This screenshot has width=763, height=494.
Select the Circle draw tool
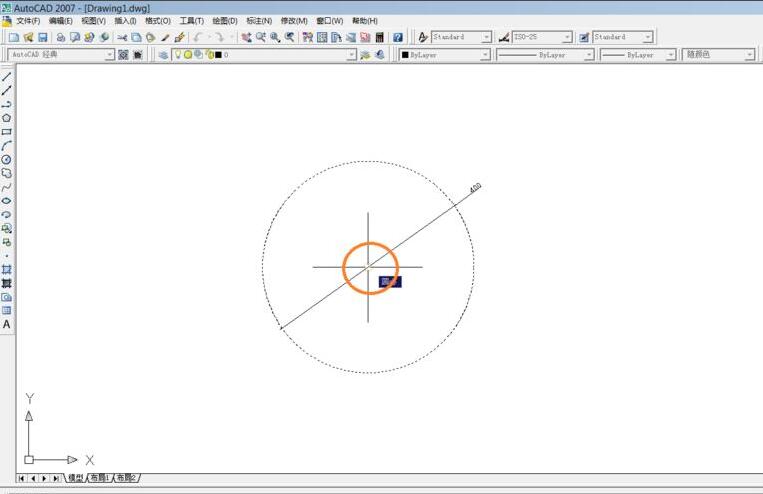tap(6, 159)
